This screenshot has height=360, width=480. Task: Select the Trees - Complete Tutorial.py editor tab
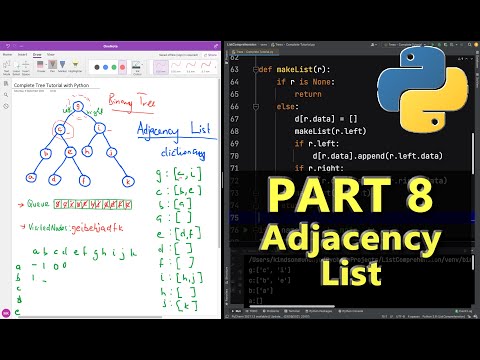pos(253,52)
